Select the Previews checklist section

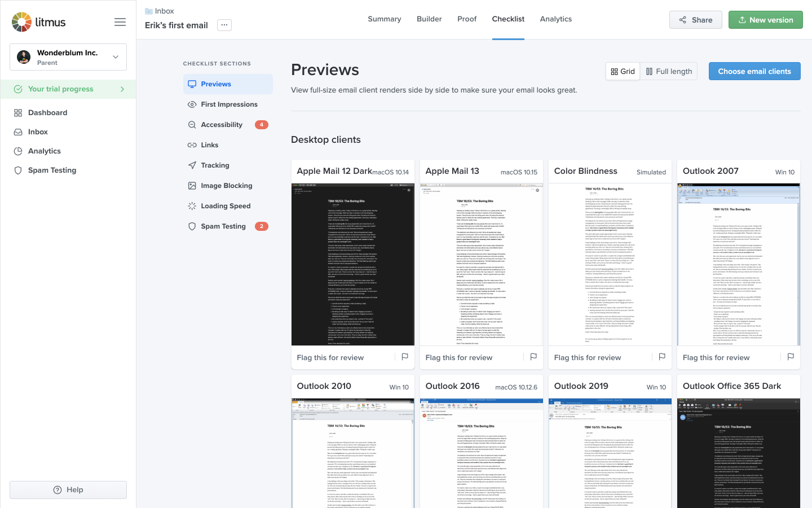click(x=228, y=84)
